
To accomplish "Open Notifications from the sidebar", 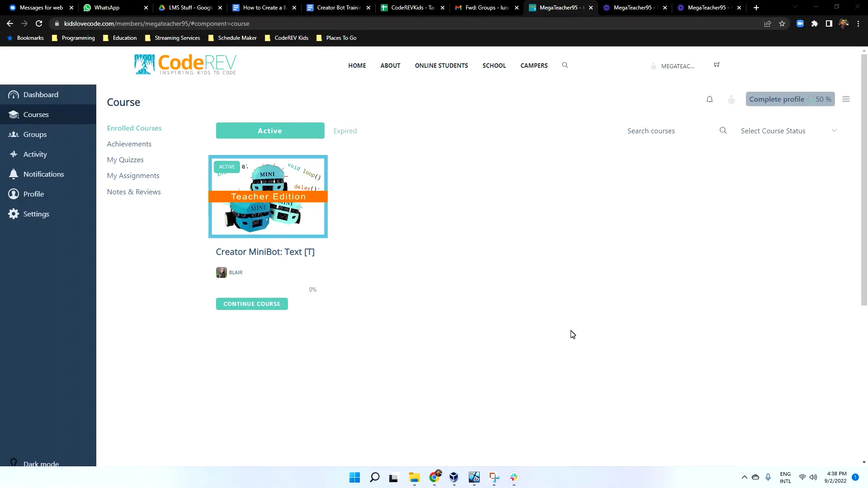I will [x=44, y=174].
